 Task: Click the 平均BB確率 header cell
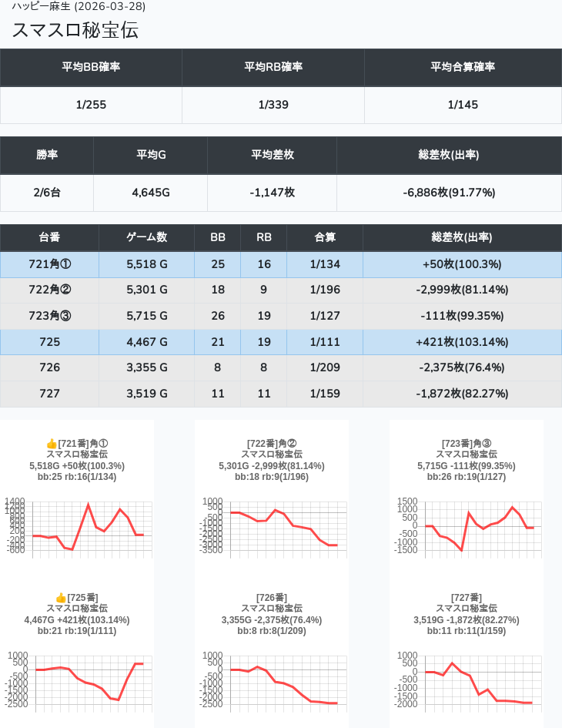(91, 67)
